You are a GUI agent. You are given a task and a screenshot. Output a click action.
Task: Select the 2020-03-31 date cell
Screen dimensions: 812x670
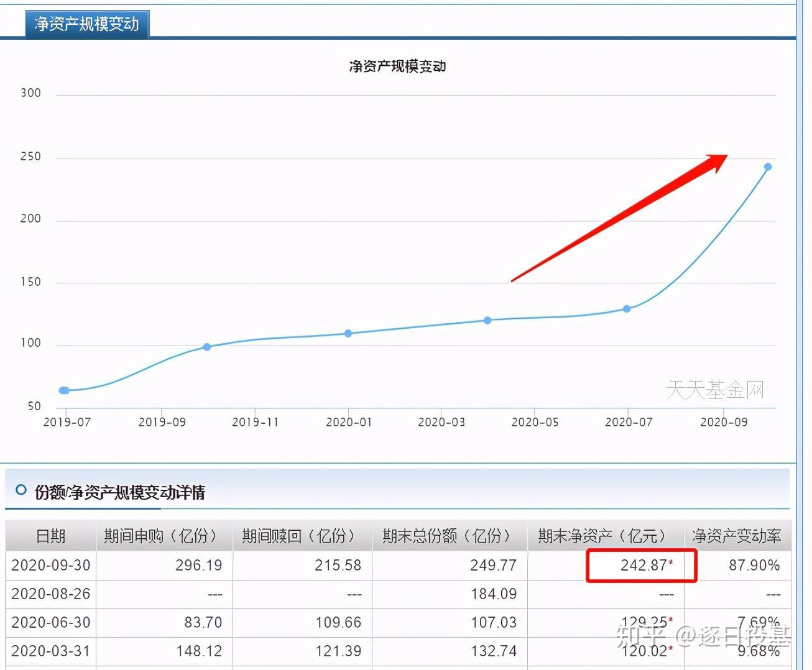click(51, 651)
